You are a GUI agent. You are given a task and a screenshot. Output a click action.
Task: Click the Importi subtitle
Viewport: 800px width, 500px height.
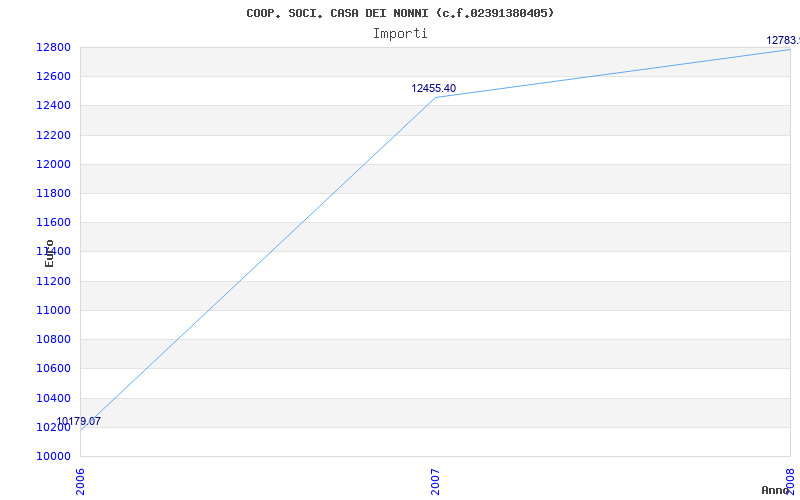click(x=400, y=34)
